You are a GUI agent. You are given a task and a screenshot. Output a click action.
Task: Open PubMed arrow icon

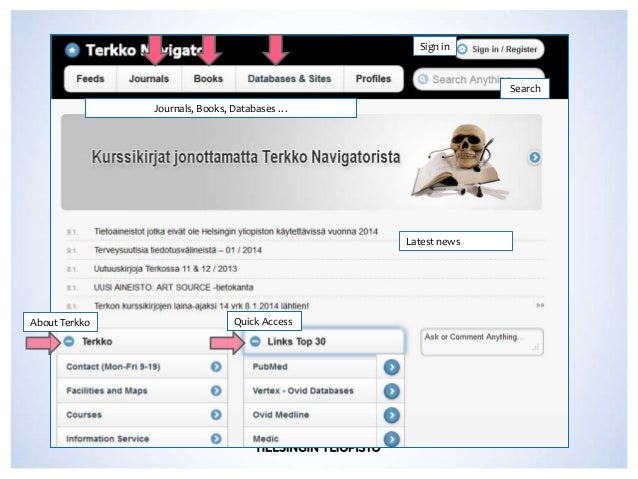tap(391, 367)
